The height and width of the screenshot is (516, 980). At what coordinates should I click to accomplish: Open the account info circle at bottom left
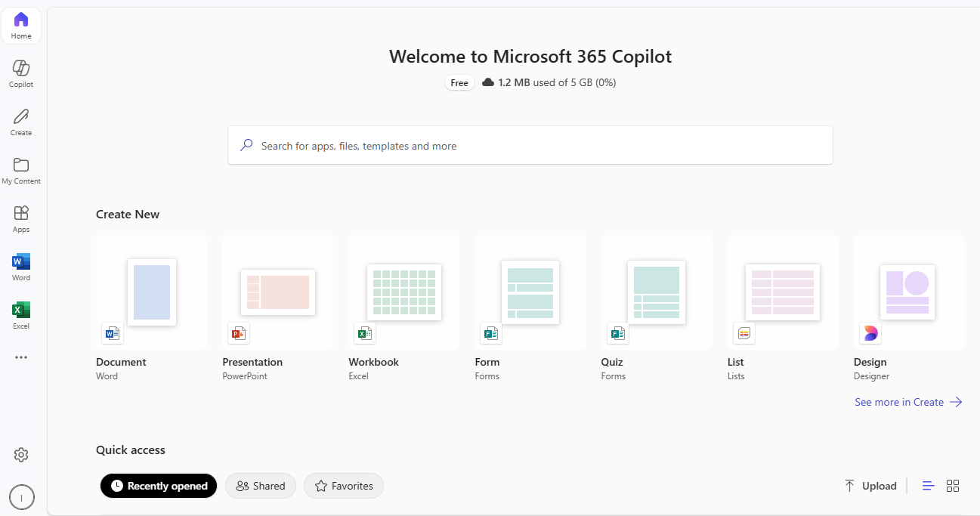21,497
